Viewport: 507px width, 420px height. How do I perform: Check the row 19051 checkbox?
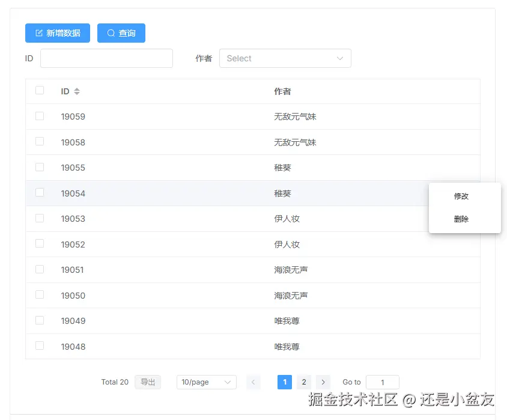[x=40, y=269]
